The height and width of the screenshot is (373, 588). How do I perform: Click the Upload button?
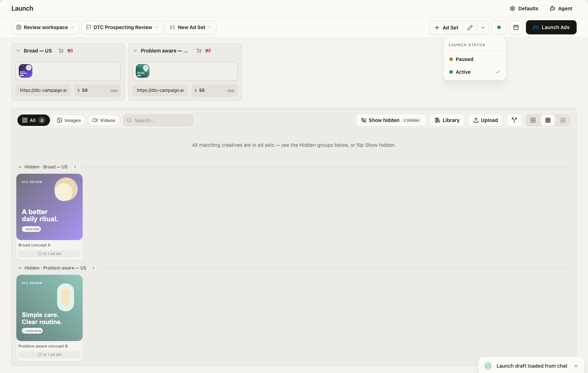point(486,120)
